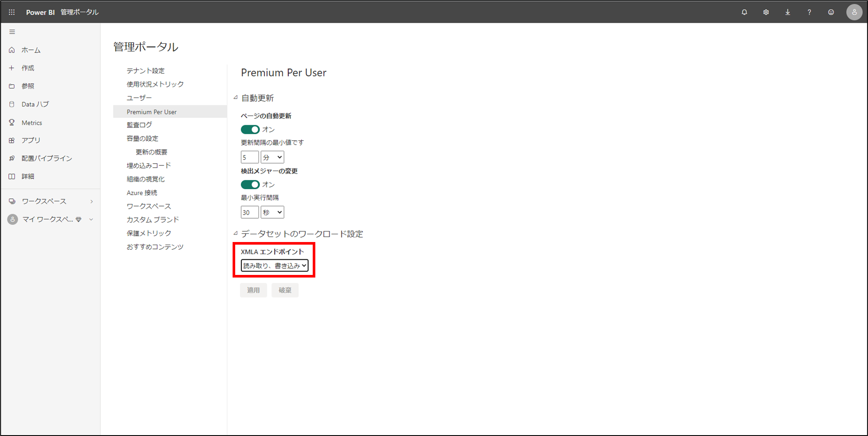This screenshot has height=436, width=868.
Task: Open the 分 unit dropdown
Action: click(x=272, y=157)
